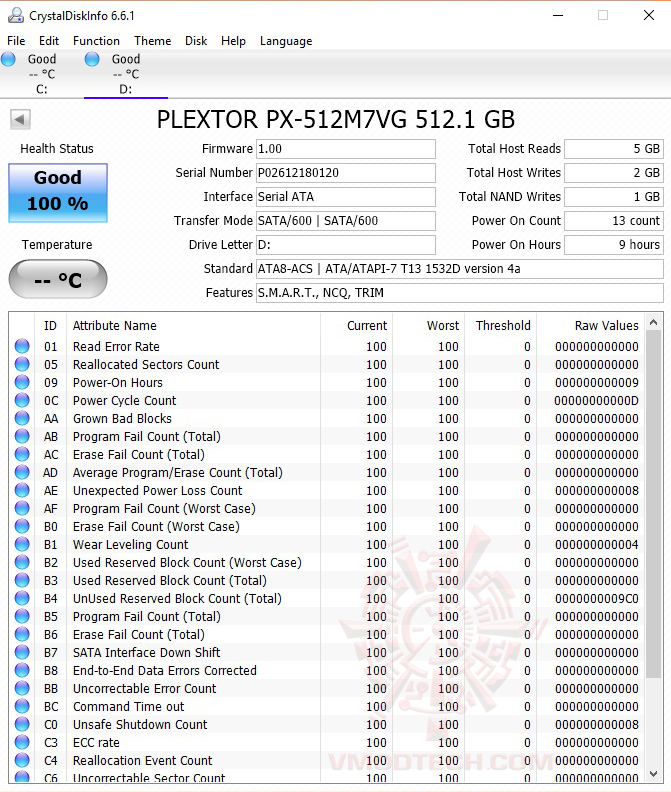Click the Drive Letter field showing D:

point(346,245)
